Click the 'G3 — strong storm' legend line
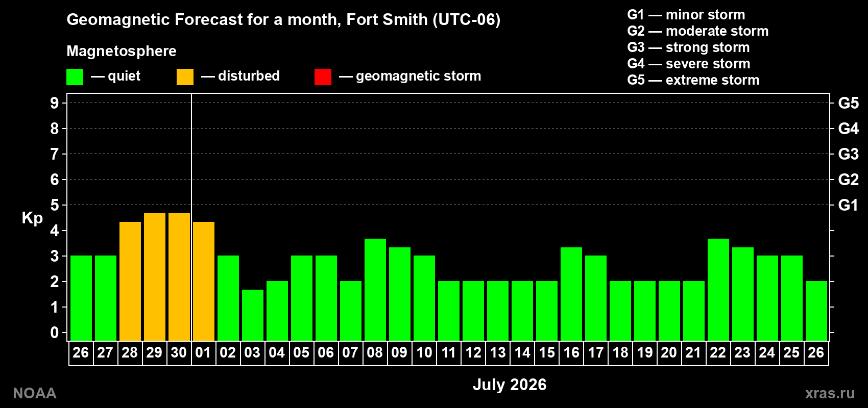Image resolution: width=868 pixels, height=408 pixels. (688, 47)
